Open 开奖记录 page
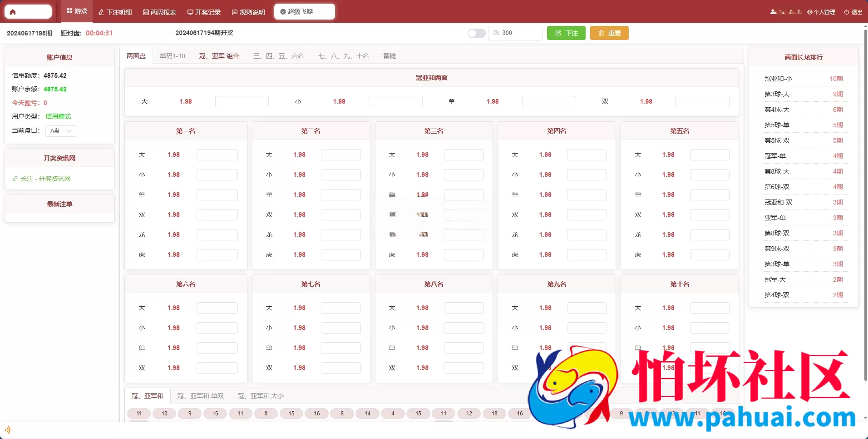The width and height of the screenshot is (868, 439). (x=204, y=12)
